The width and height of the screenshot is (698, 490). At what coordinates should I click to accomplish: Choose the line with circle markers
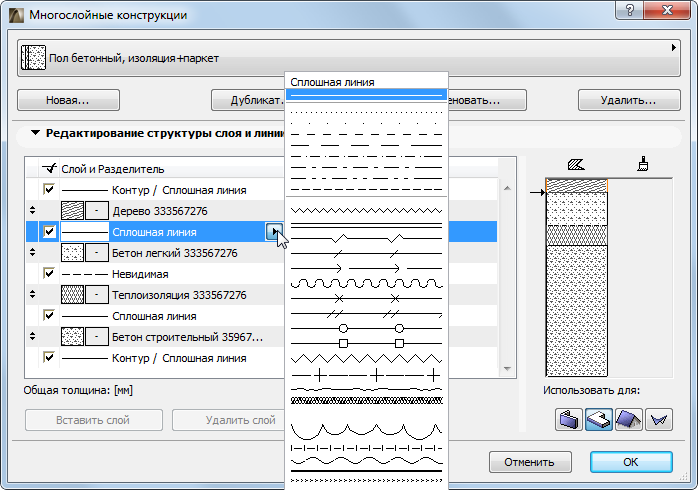click(x=366, y=328)
